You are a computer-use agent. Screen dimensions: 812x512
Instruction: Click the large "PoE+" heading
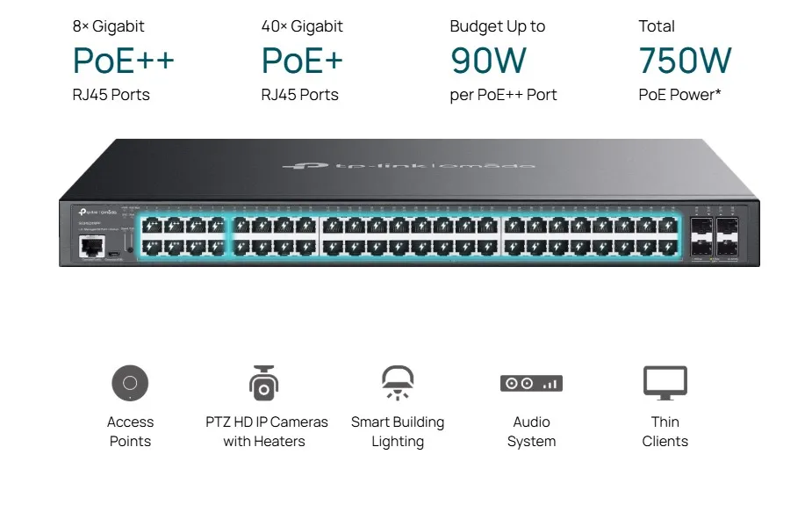pos(302,61)
